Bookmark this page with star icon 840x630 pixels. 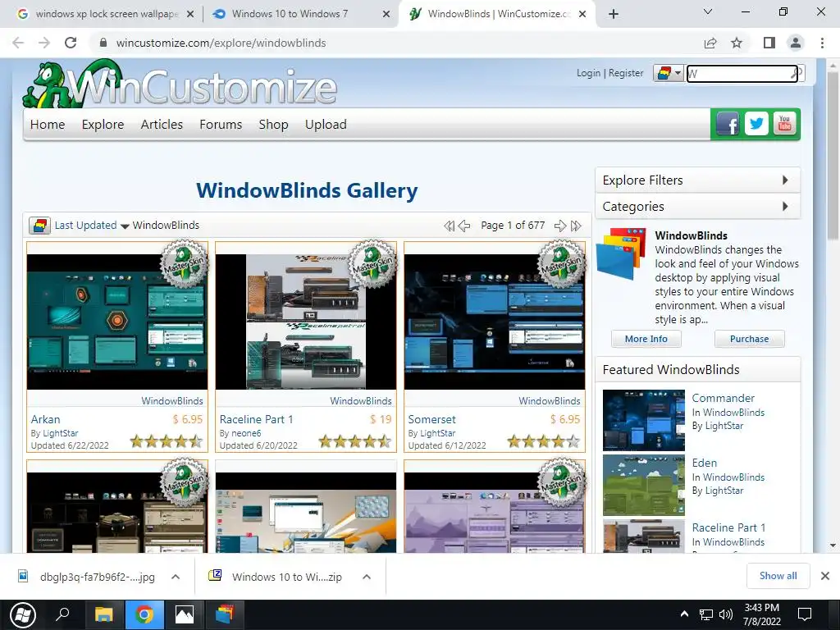737,43
